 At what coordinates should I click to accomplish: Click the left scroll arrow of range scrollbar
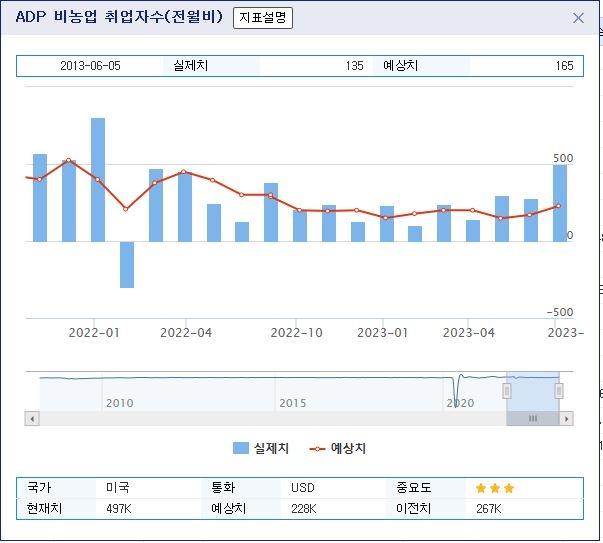click(32, 418)
